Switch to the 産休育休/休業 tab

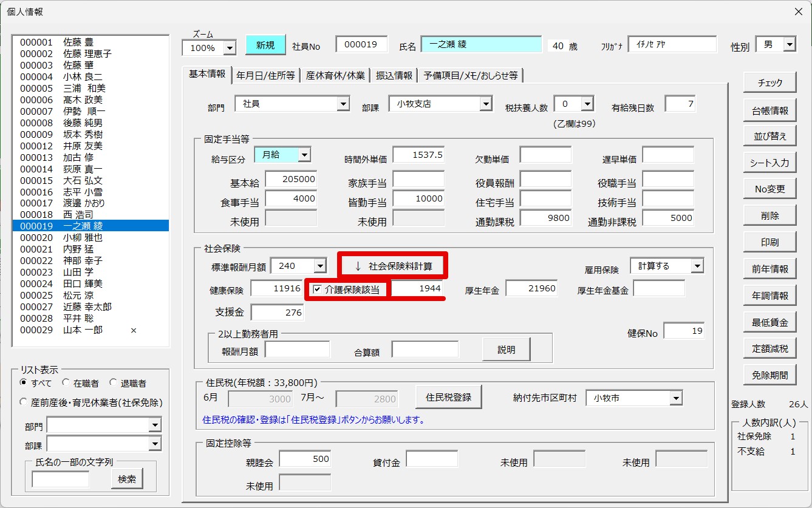pyautogui.click(x=336, y=75)
